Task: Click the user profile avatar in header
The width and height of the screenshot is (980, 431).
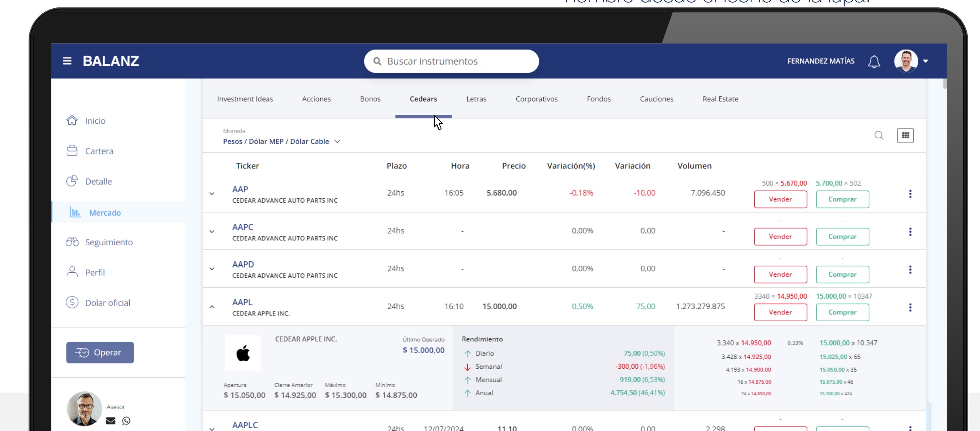Action: pyautogui.click(x=906, y=61)
